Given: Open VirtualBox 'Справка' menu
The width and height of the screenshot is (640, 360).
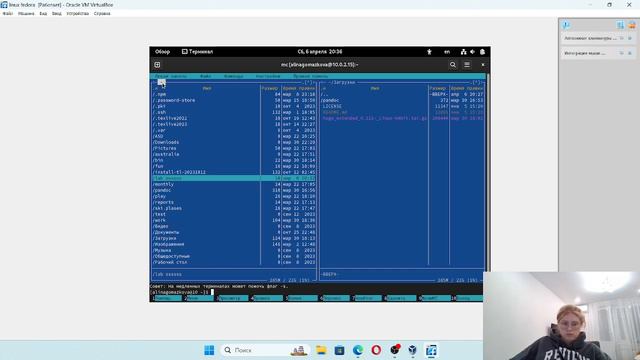Looking at the screenshot, I should [x=102, y=13].
